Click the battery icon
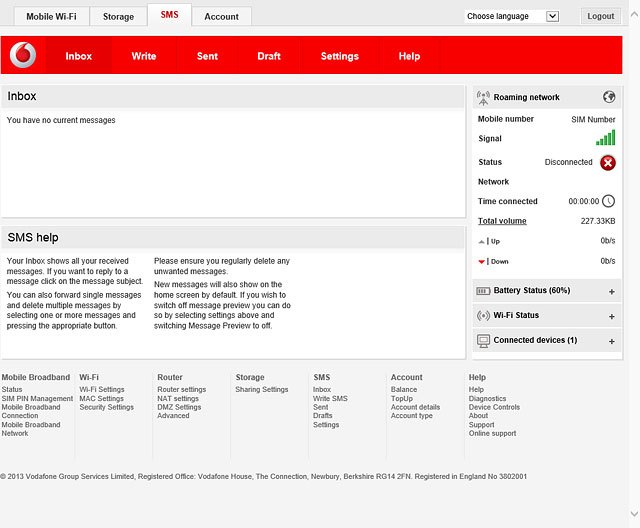Image resolution: width=640 pixels, height=528 pixels. pos(483,291)
